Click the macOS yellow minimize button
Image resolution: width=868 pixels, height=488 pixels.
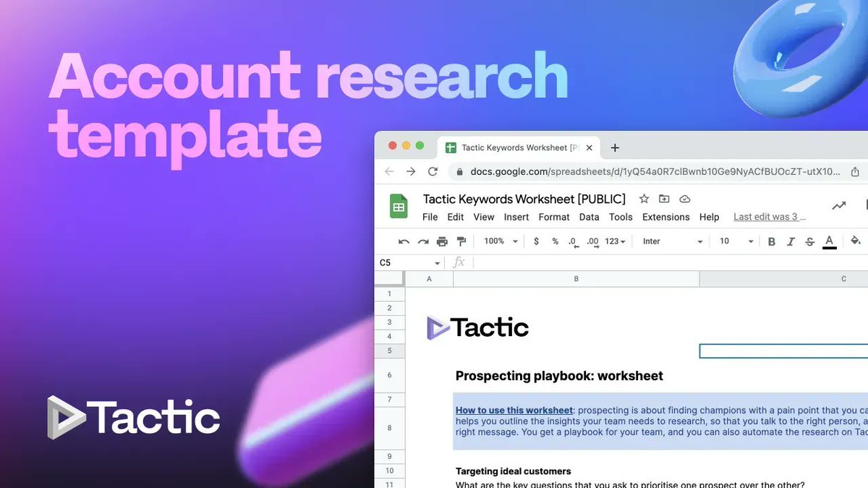(x=407, y=146)
